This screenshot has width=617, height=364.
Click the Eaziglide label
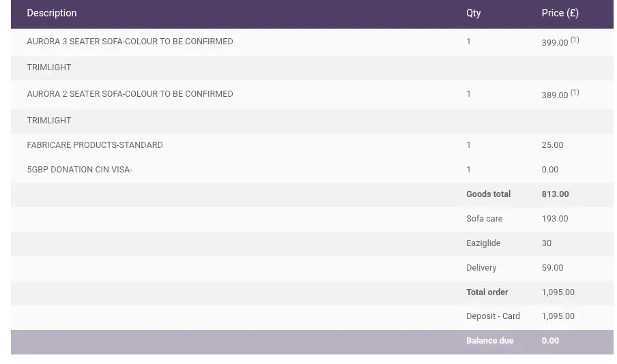pos(483,243)
